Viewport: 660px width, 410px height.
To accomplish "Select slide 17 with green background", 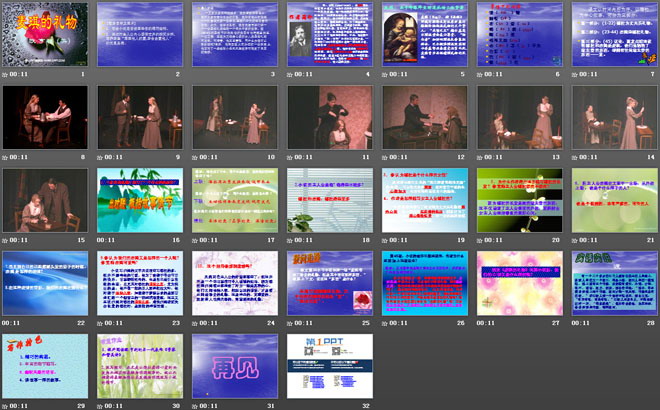I will click(235, 200).
